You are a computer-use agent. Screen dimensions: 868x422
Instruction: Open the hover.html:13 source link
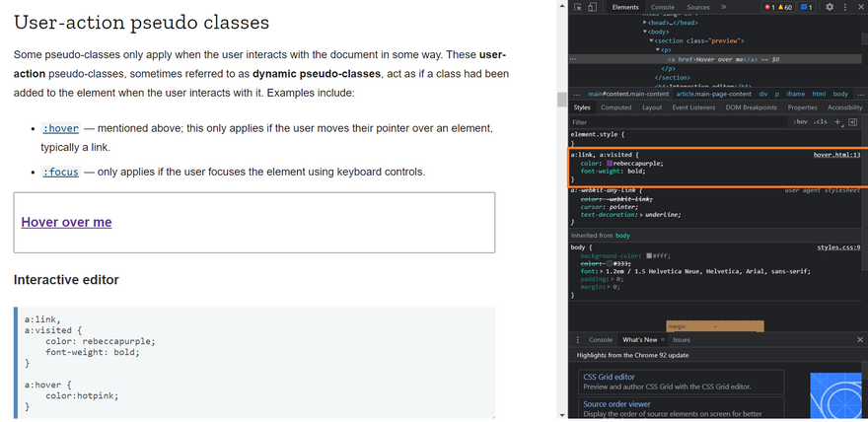836,155
